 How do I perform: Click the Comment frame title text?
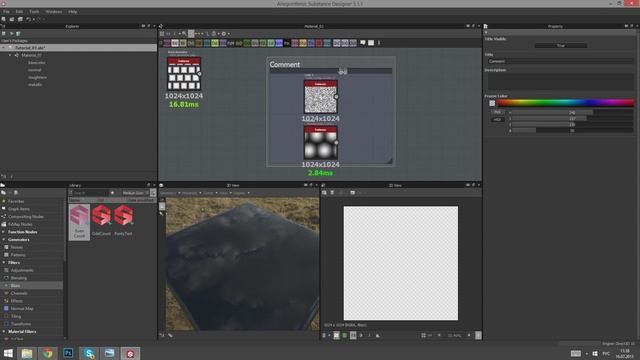point(285,64)
